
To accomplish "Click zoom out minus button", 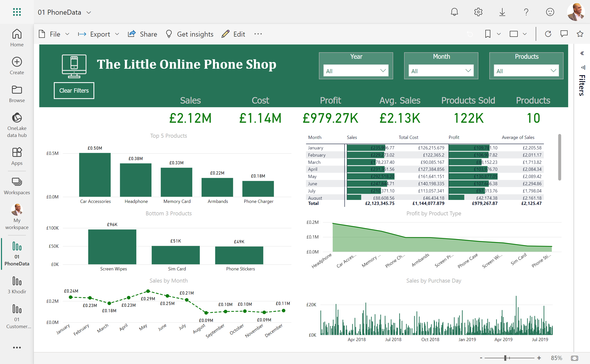I will 481,358.
